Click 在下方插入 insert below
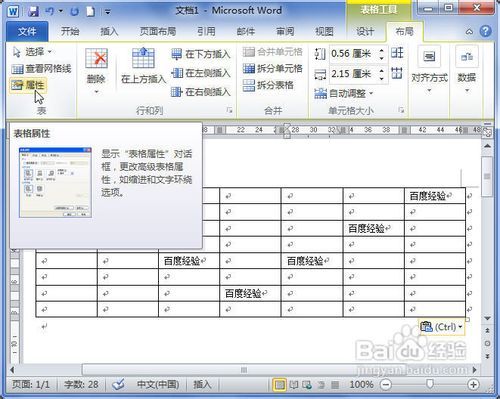The height and width of the screenshot is (399, 500). [x=201, y=54]
